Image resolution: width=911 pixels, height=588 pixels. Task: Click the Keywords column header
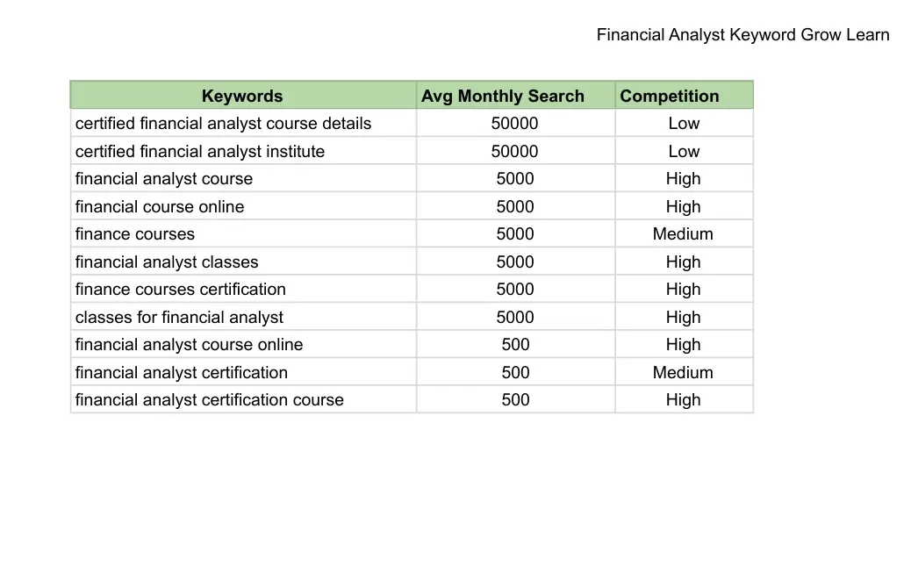coord(242,97)
